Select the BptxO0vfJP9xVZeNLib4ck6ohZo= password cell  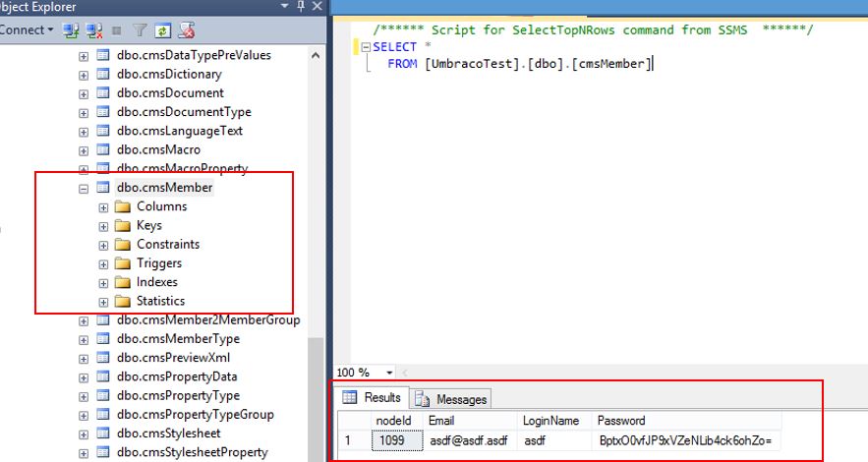point(686,440)
